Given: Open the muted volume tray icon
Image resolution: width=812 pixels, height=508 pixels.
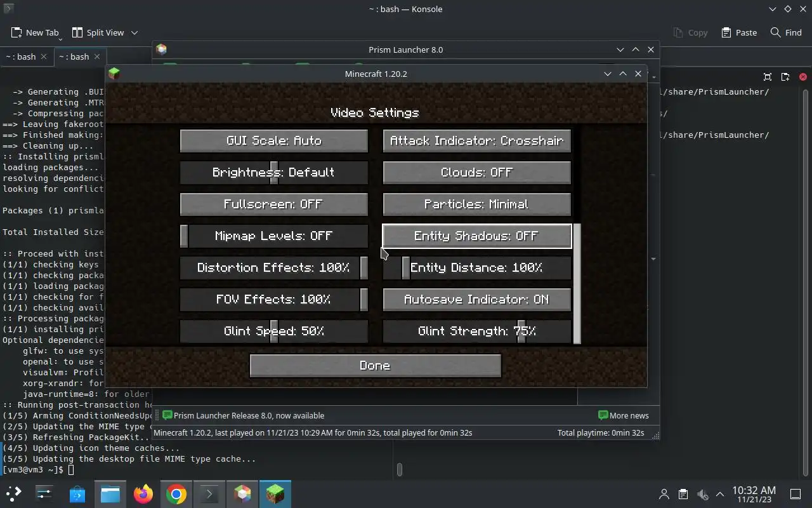Looking at the screenshot, I should [x=702, y=494].
